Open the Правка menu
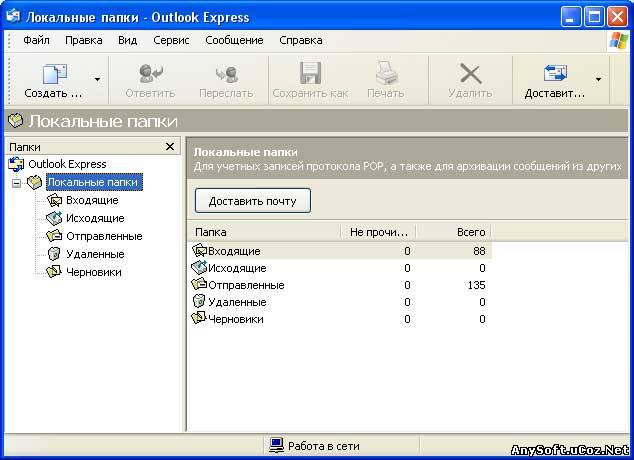This screenshot has height=460, width=634. pos(84,40)
